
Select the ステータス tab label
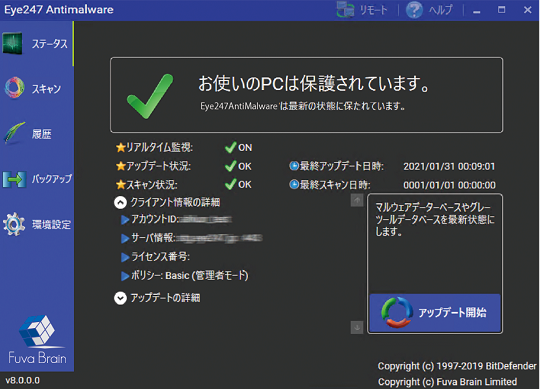click(50, 43)
